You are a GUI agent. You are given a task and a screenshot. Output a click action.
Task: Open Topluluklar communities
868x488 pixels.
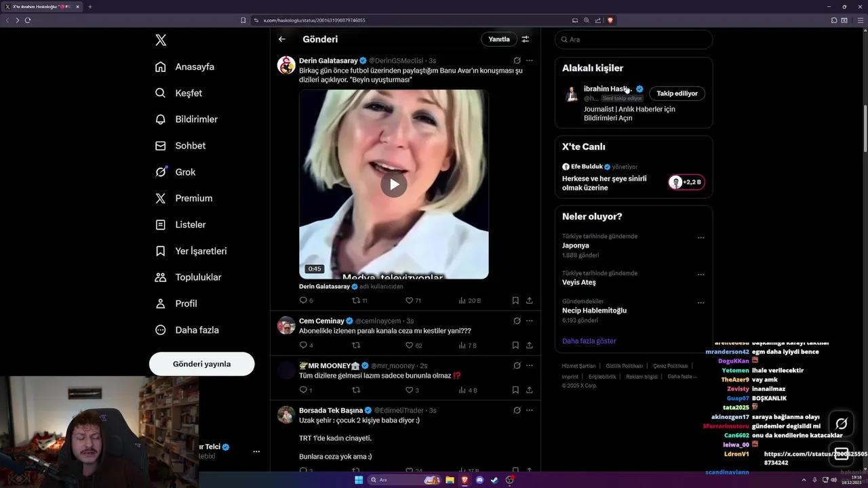189,277
